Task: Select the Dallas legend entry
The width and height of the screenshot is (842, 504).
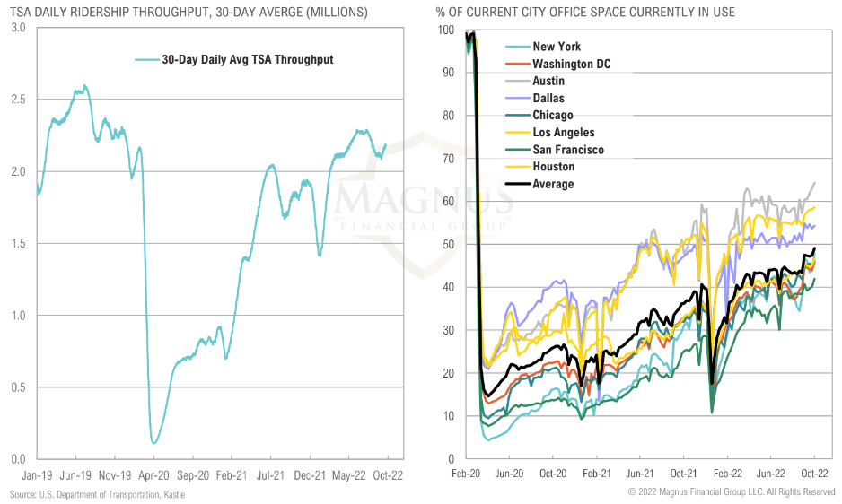Action: tap(535, 99)
